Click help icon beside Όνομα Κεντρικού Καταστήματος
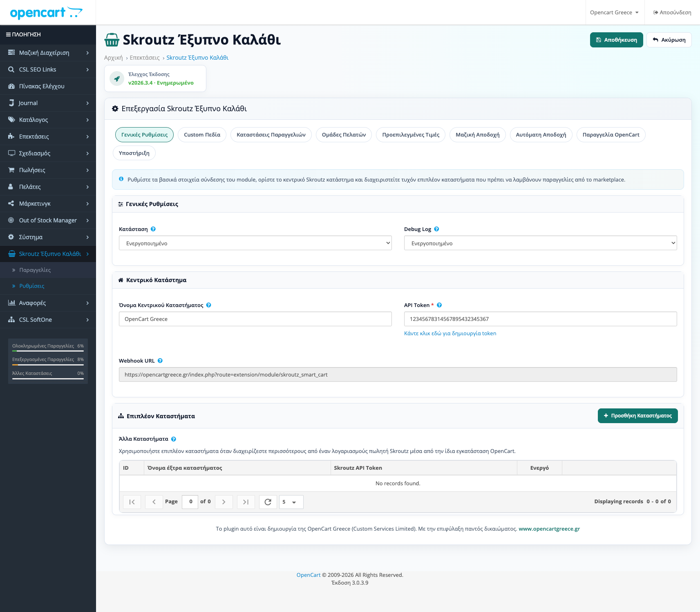This screenshot has width=700, height=612. (x=209, y=305)
